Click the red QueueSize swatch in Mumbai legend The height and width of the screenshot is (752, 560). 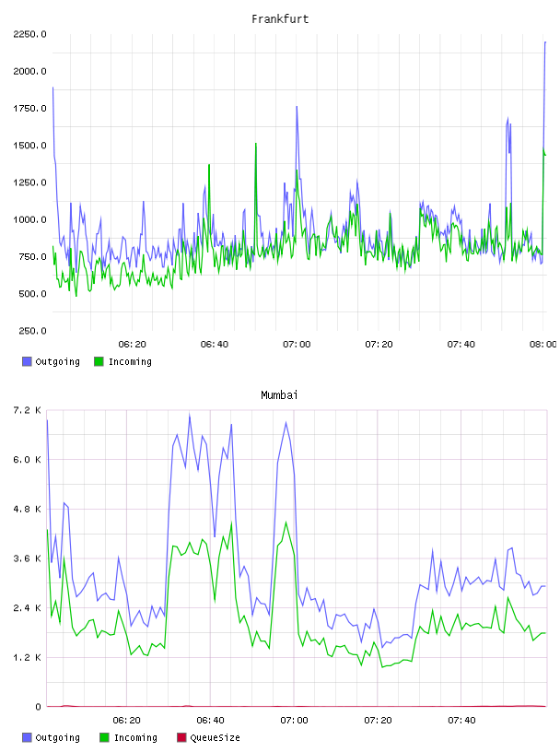(x=181, y=737)
